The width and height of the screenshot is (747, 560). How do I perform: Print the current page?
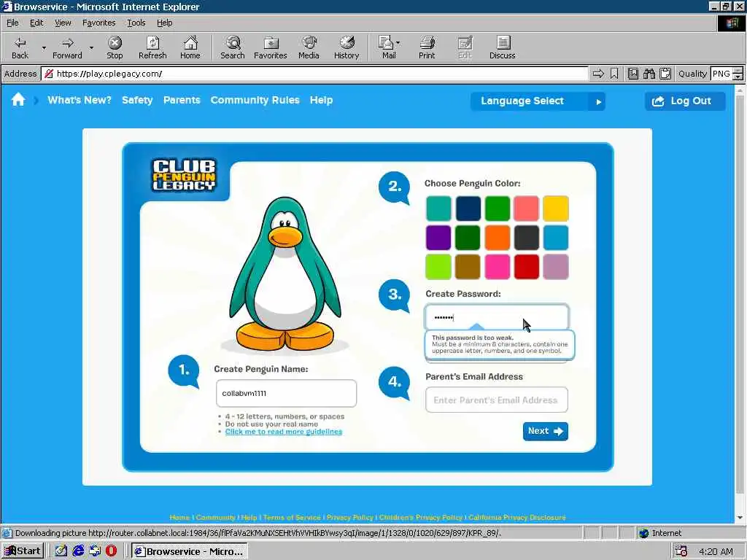[x=426, y=47]
